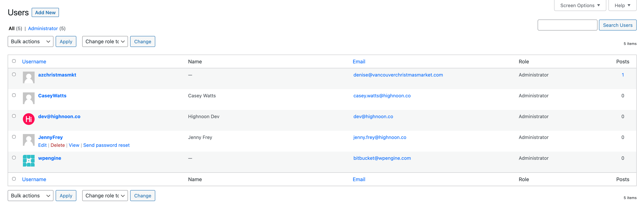The height and width of the screenshot is (210, 644).
Task: Select the Administrator (5) filter
Action: 43,28
